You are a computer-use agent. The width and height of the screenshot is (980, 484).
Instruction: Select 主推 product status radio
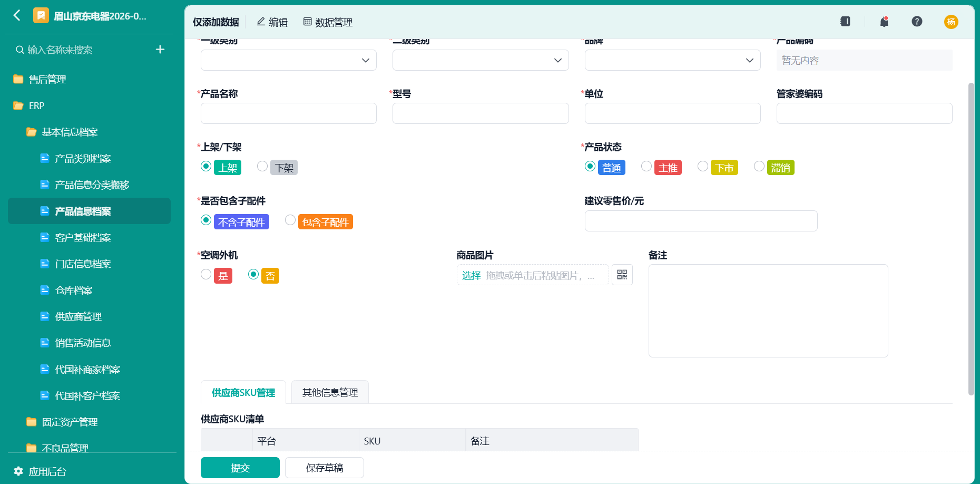[646, 167]
